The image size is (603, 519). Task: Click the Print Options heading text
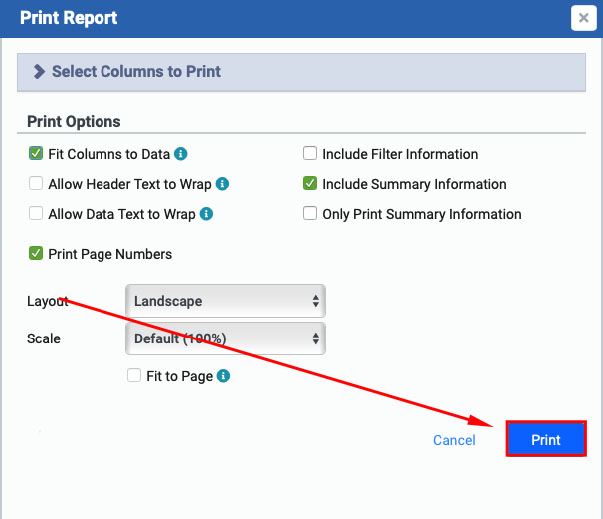point(74,122)
